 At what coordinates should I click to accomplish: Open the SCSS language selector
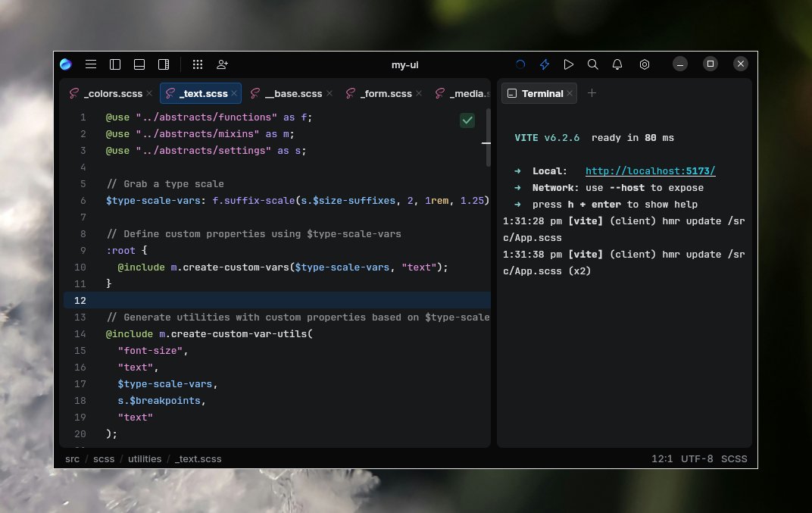(734, 458)
